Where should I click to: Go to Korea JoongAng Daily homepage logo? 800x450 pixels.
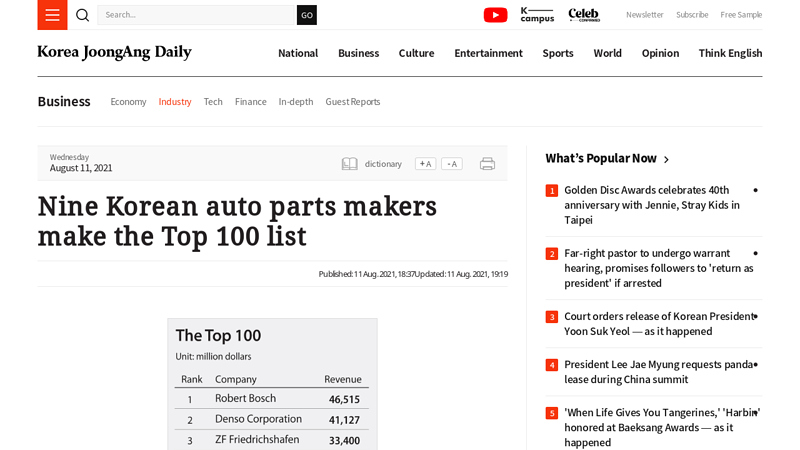click(x=114, y=52)
